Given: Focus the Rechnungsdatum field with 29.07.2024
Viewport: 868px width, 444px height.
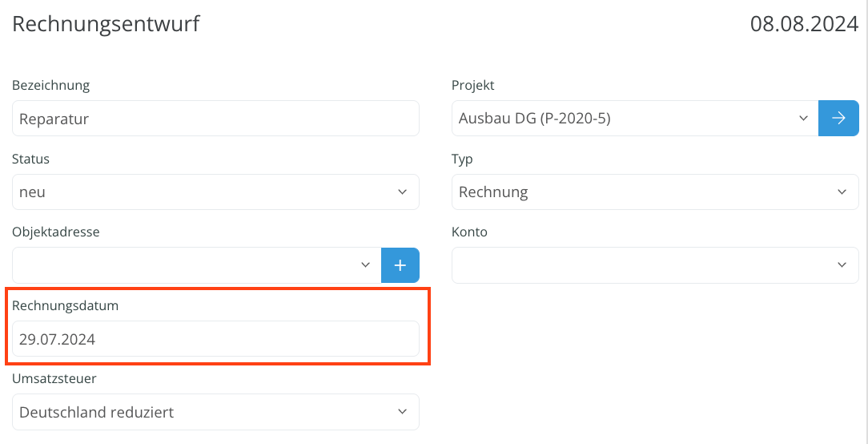Looking at the screenshot, I should point(215,339).
